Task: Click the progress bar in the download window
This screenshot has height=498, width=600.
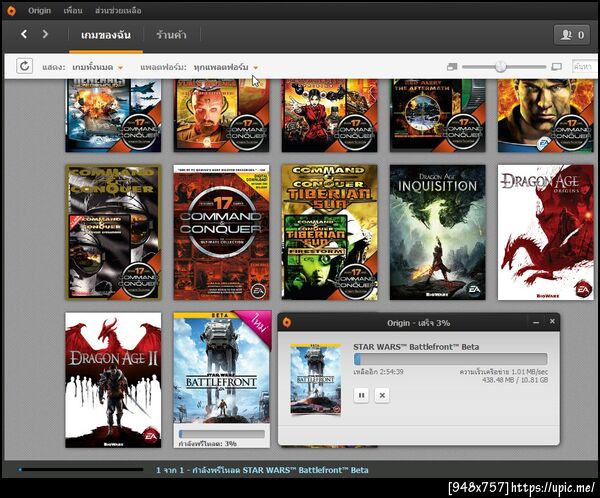Action: click(x=450, y=359)
